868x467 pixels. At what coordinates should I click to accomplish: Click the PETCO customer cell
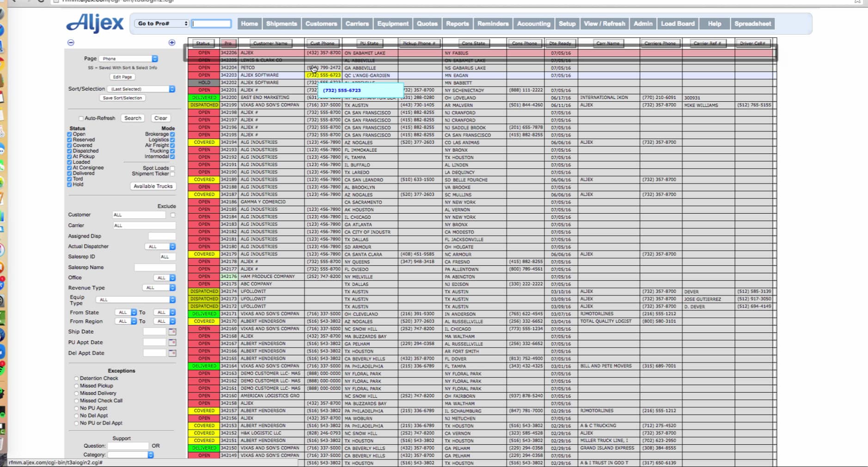pos(271,68)
